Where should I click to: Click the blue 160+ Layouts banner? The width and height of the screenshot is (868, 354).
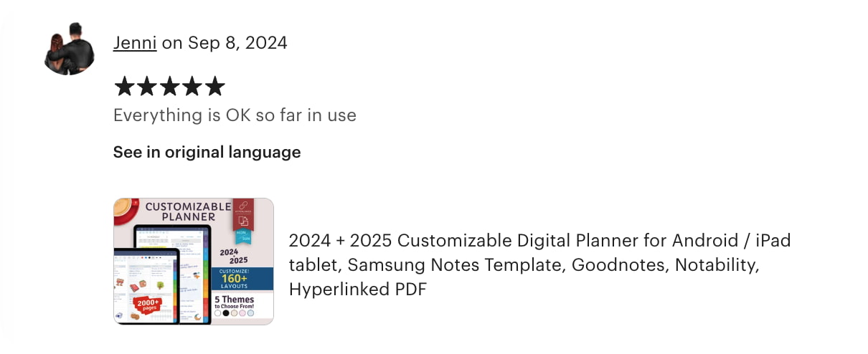coord(242,279)
